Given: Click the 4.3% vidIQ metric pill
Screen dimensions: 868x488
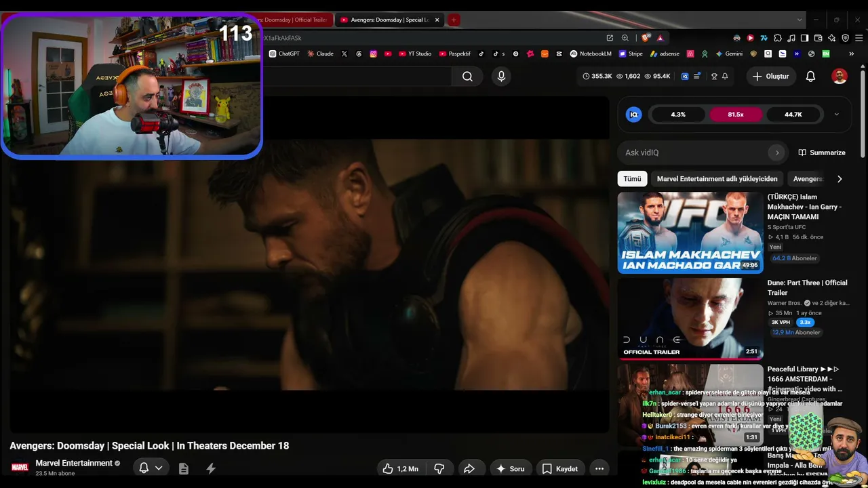Looking at the screenshot, I should tap(678, 115).
